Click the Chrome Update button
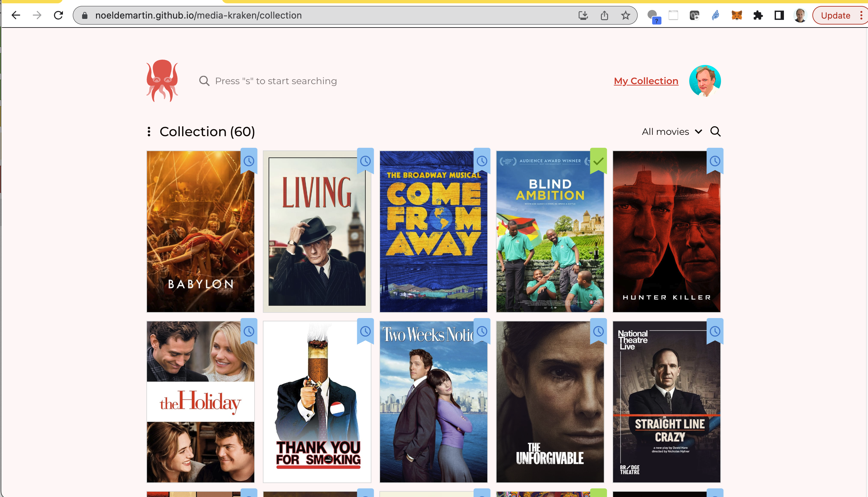 pyautogui.click(x=835, y=15)
